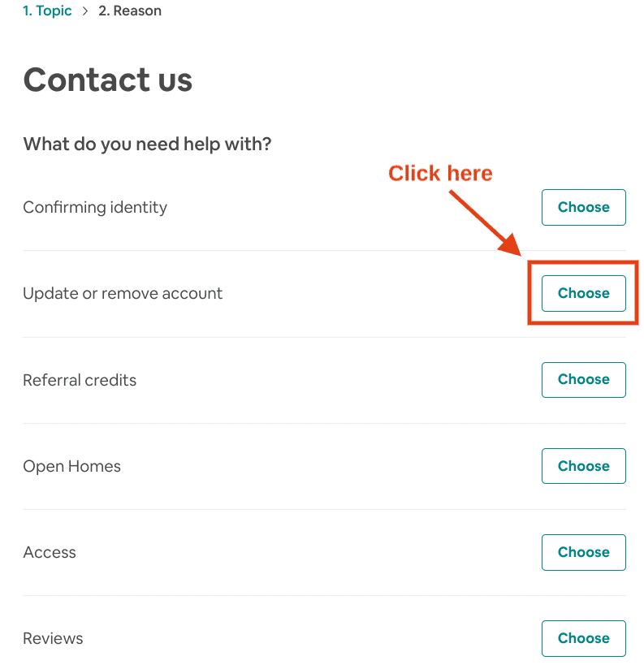Select the 2. Reason breadcrumb step
The image size is (644, 669).
tap(129, 11)
